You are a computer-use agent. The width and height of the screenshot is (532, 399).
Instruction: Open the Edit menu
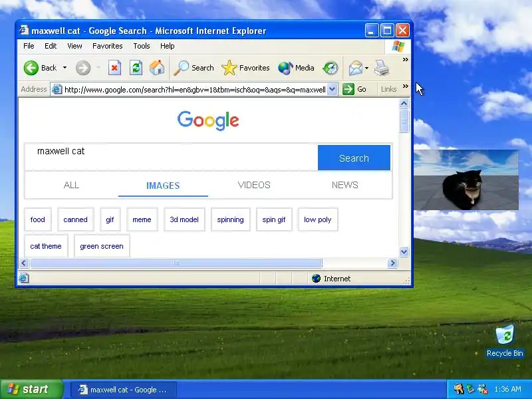pos(51,46)
